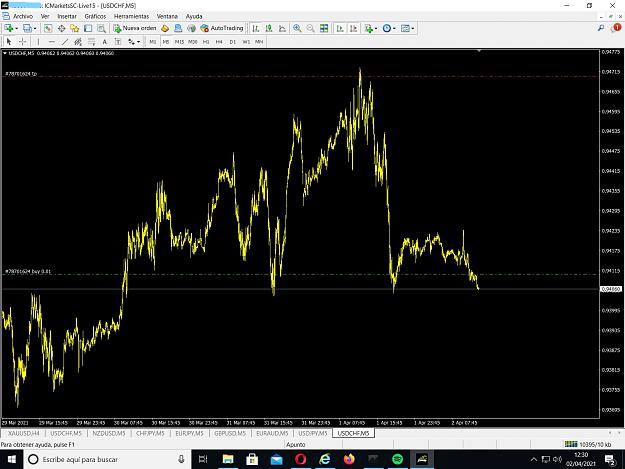Image resolution: width=625 pixels, height=469 pixels.
Task: Expand the new chart dropdown arrow
Action: tap(16, 29)
